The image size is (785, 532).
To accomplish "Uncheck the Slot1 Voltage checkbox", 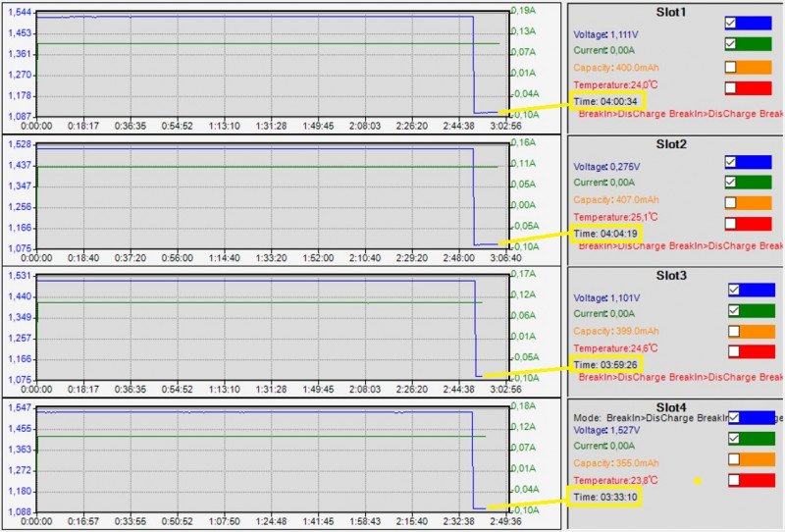I will (x=731, y=23).
